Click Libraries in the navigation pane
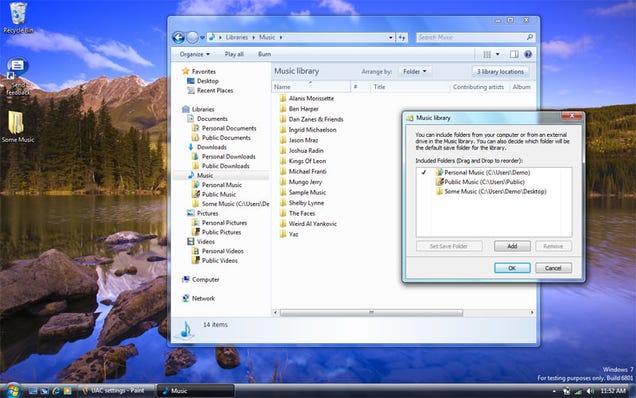The height and width of the screenshot is (398, 636). pyautogui.click(x=198, y=109)
